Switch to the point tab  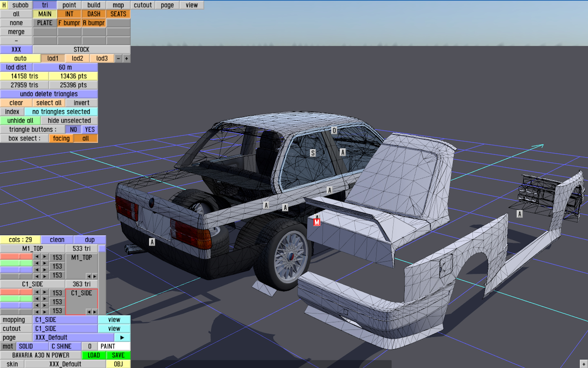click(69, 5)
